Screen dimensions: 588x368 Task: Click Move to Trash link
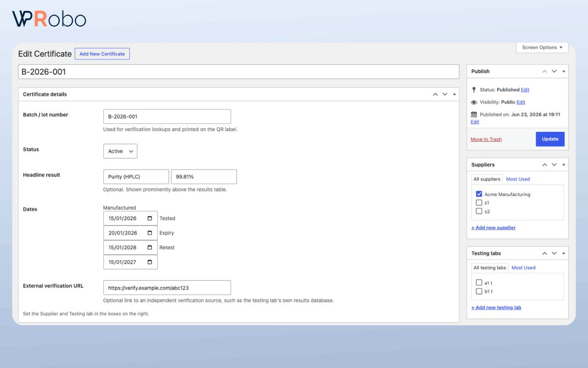click(x=486, y=139)
